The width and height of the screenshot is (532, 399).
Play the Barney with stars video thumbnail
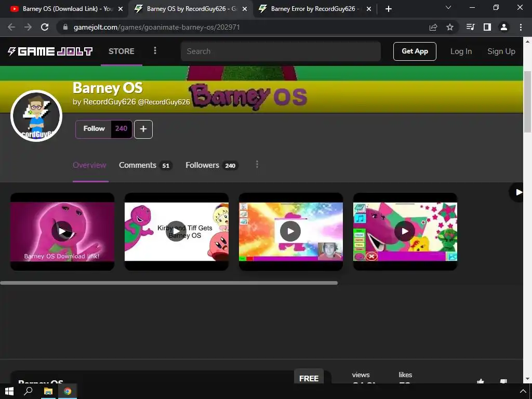coord(405,231)
